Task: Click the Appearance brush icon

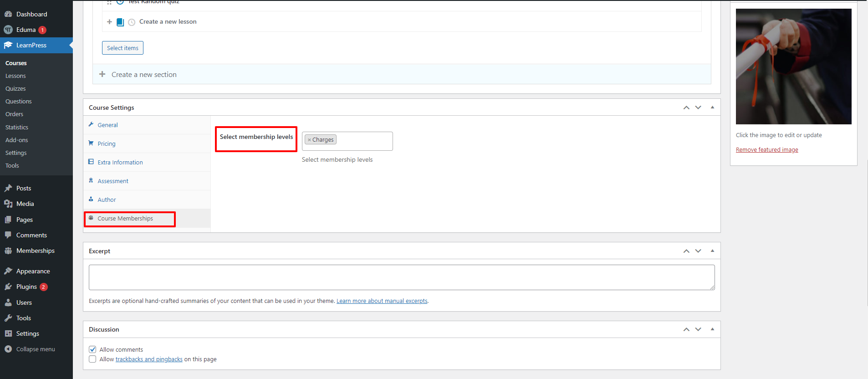Action: pyautogui.click(x=8, y=271)
